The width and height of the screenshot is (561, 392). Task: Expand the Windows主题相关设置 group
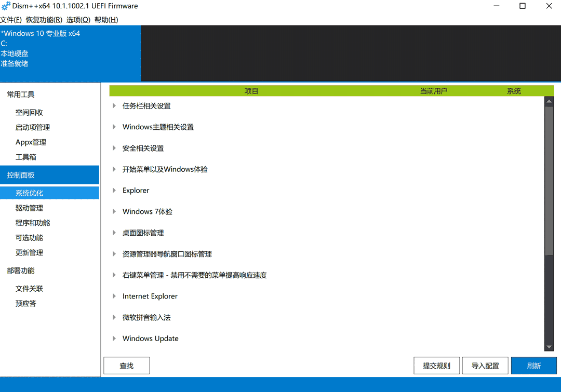[x=114, y=127]
